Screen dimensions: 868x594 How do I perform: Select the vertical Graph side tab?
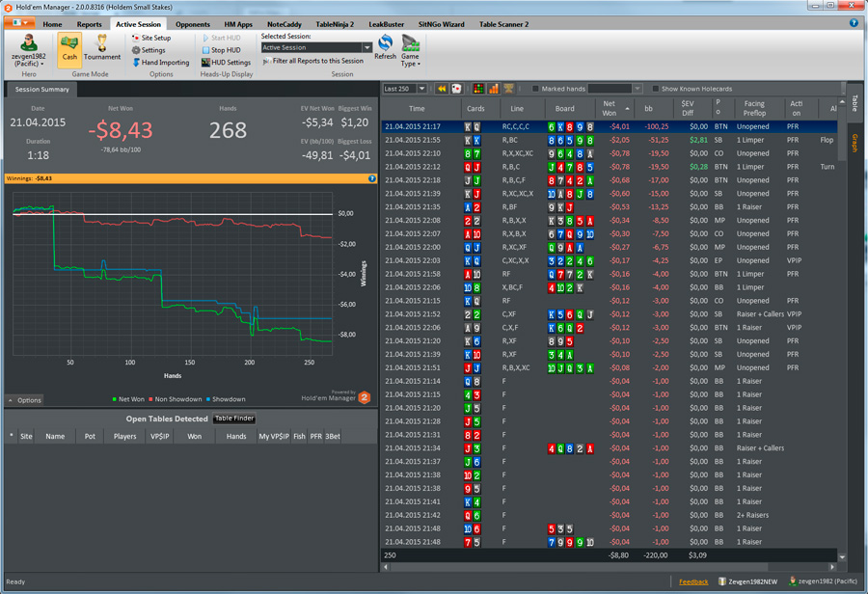coord(854,143)
